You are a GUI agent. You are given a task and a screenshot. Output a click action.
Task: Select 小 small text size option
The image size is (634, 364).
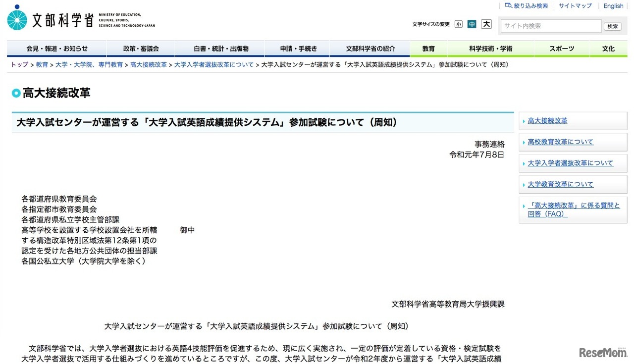click(x=459, y=23)
